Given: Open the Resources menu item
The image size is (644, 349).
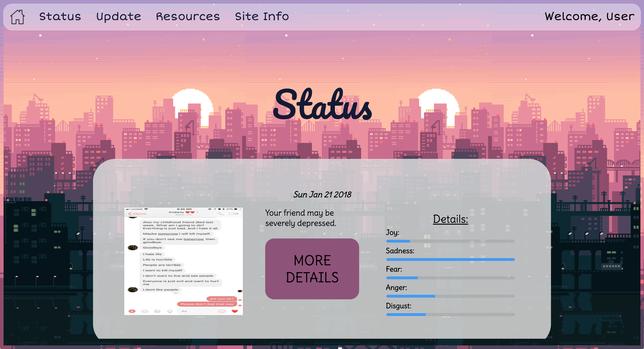Looking at the screenshot, I should pos(188,17).
